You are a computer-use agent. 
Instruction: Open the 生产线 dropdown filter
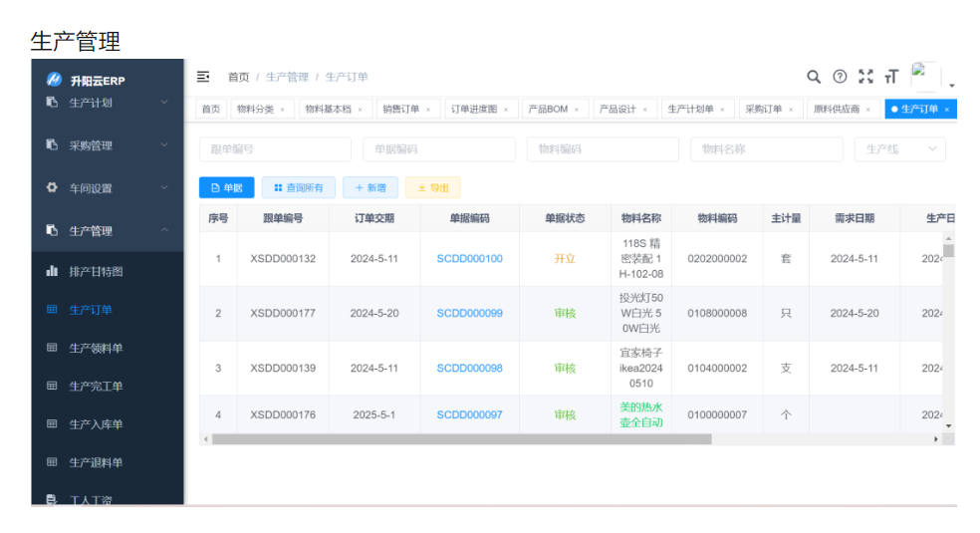tap(899, 149)
